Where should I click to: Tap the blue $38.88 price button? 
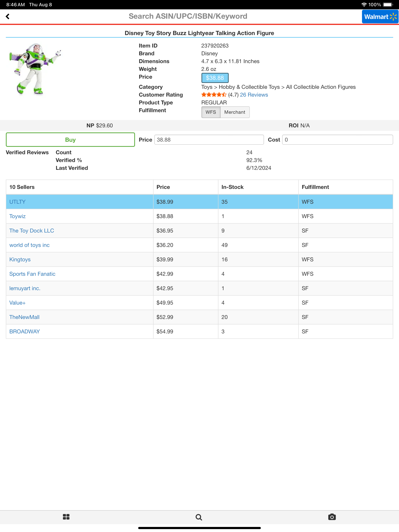point(215,78)
